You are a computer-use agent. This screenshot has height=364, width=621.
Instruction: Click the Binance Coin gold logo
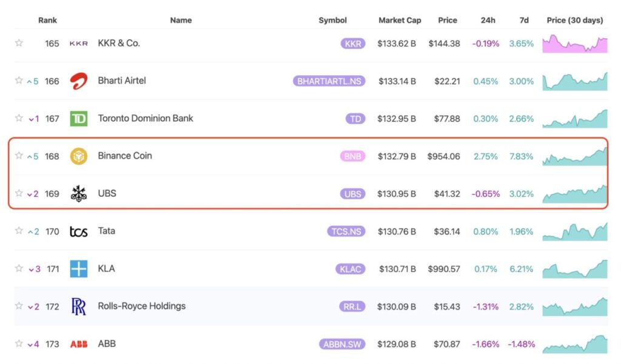[x=79, y=156]
